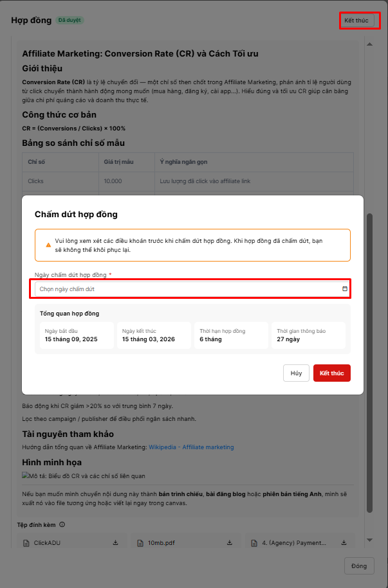The width and height of the screenshot is (388, 588).
Task: Click the Ngày kết thúc overview card
Action: tap(154, 335)
